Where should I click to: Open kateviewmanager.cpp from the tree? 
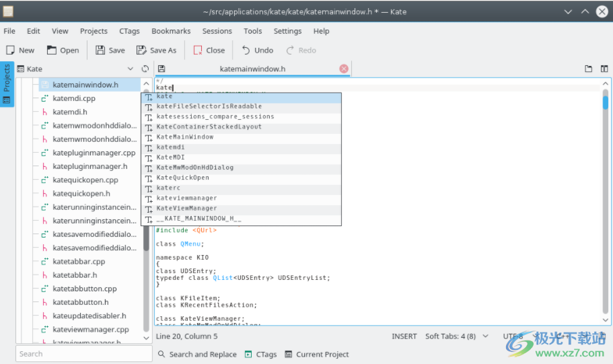pos(91,330)
